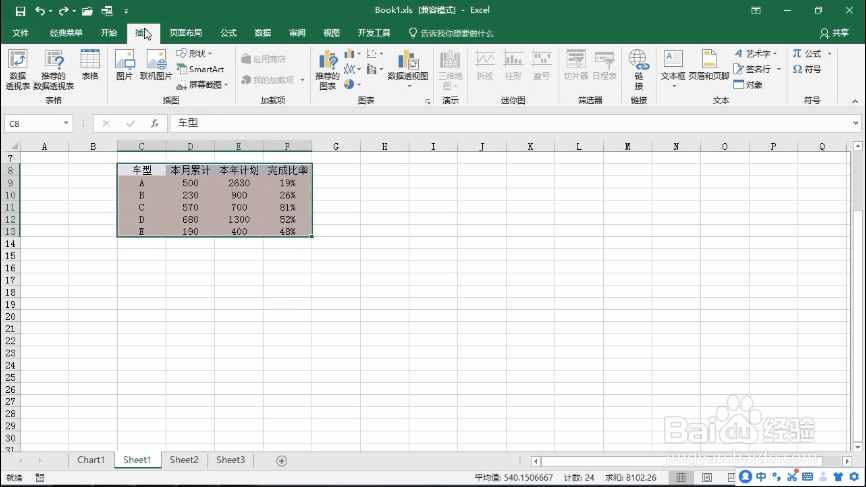The height and width of the screenshot is (487, 866).
Task: Expand the formula bar
Action: click(856, 123)
